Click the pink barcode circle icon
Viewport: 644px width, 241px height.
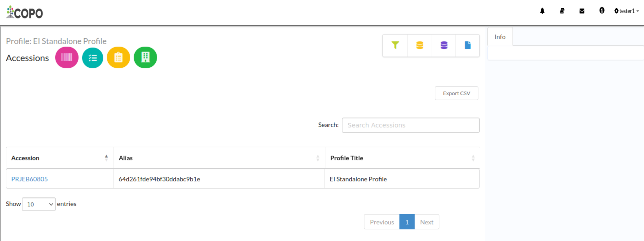pyautogui.click(x=67, y=57)
